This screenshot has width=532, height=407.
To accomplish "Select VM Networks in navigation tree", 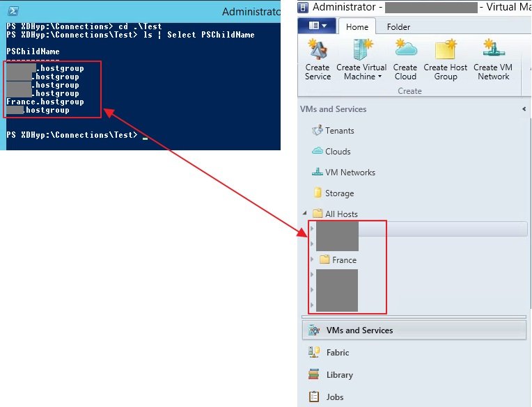I will click(x=350, y=173).
